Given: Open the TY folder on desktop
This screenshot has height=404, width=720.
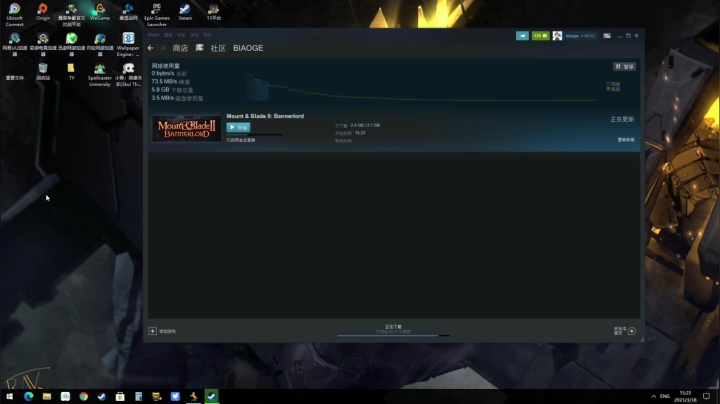Looking at the screenshot, I should click(71, 72).
